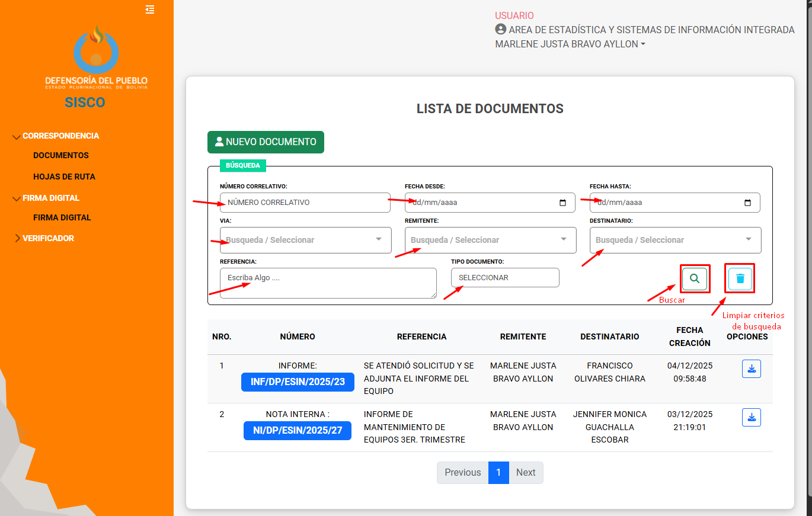The height and width of the screenshot is (516, 812).
Task: Click the Número Correlativo input field
Action: click(305, 203)
